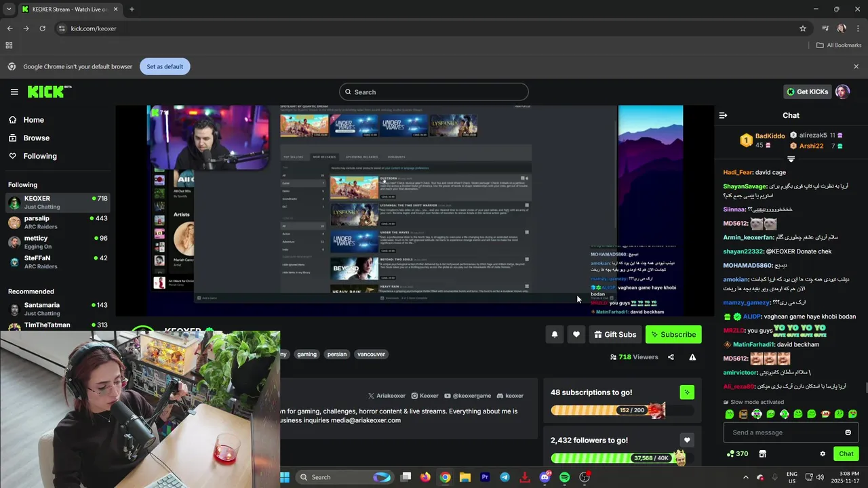Open the Kick hamburger menu
868x488 pixels.
coord(14,91)
